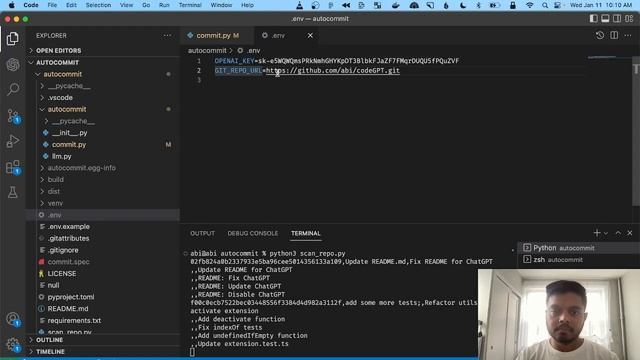Screen dimensions: 640x360
Task: Open the Explorer view in activity bar
Action: (13, 39)
